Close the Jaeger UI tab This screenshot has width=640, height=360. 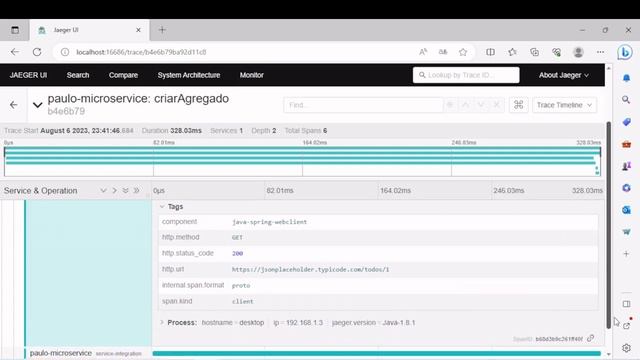[138, 30]
